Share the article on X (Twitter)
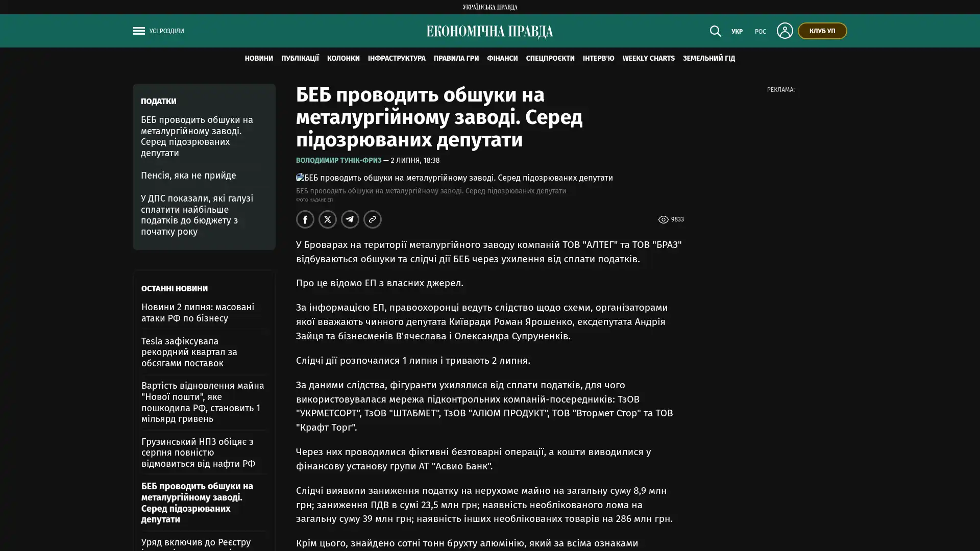980x551 pixels. (328, 219)
